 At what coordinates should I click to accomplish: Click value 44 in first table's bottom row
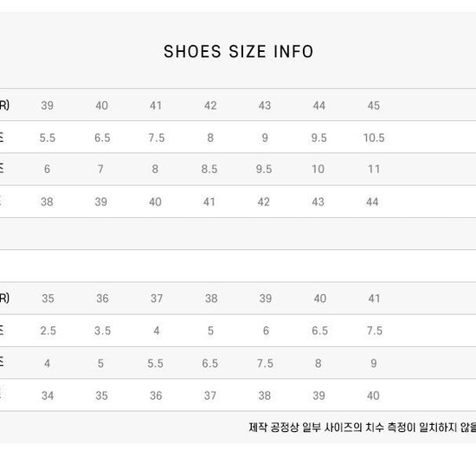click(x=372, y=202)
